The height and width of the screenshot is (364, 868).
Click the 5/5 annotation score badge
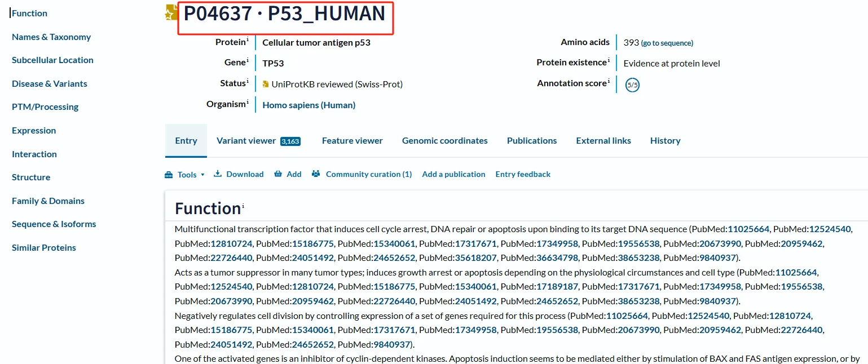(632, 85)
